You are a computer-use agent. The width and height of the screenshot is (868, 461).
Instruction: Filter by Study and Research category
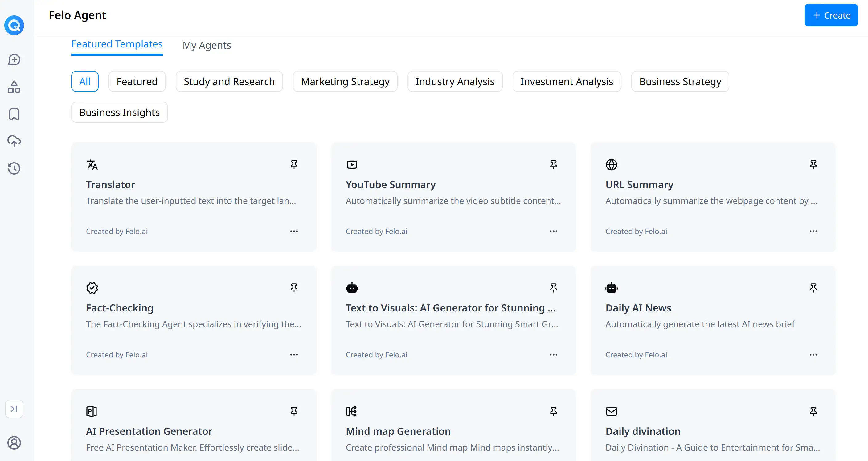(x=229, y=81)
